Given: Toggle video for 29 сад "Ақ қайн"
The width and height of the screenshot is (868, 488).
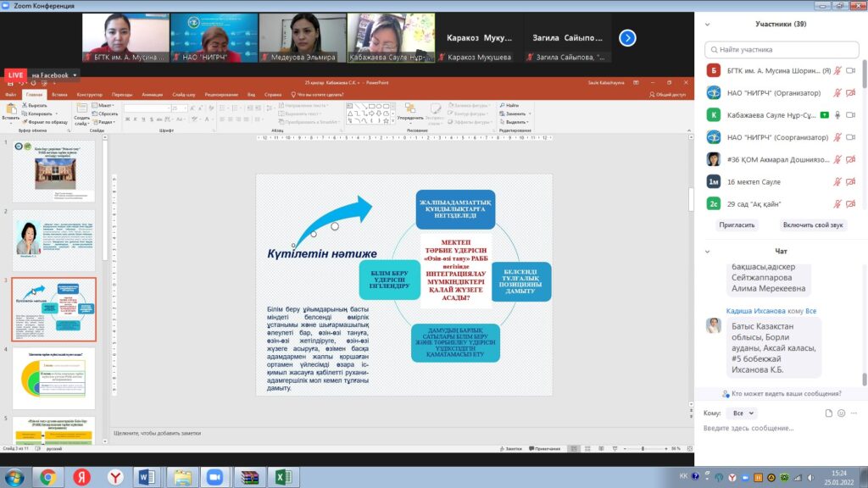Looking at the screenshot, I should tap(851, 203).
